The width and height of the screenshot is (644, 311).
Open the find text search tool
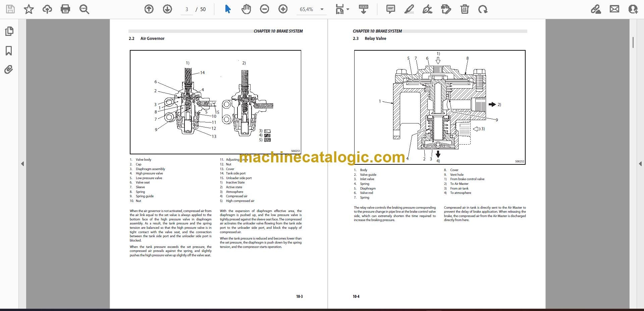point(84,9)
